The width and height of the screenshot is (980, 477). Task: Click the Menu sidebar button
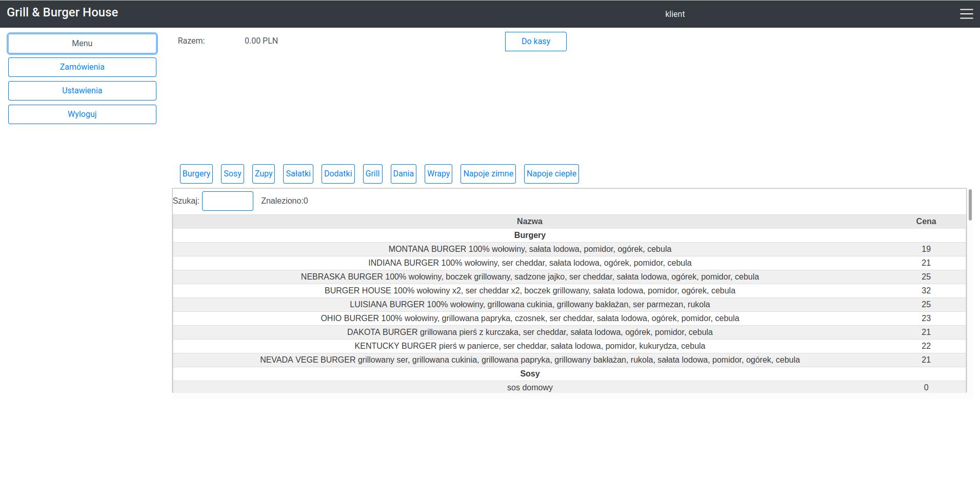[x=82, y=44]
